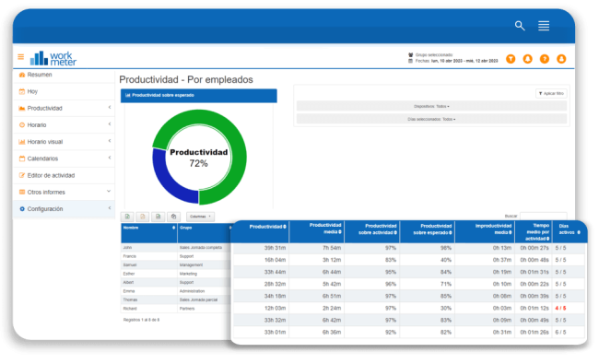This screenshot has width=599, height=364.
Task: Click the 'Aplicar filtro' button
Action: [551, 94]
